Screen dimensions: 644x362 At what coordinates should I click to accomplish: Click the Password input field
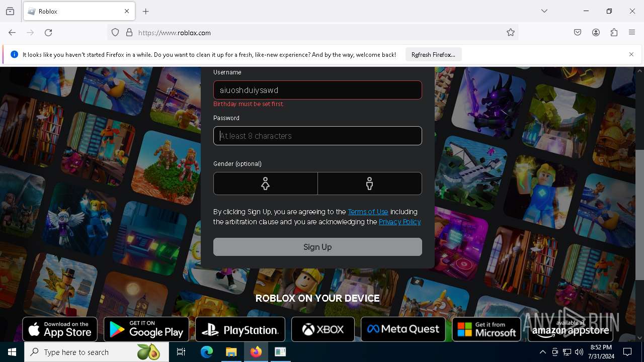coord(317,136)
